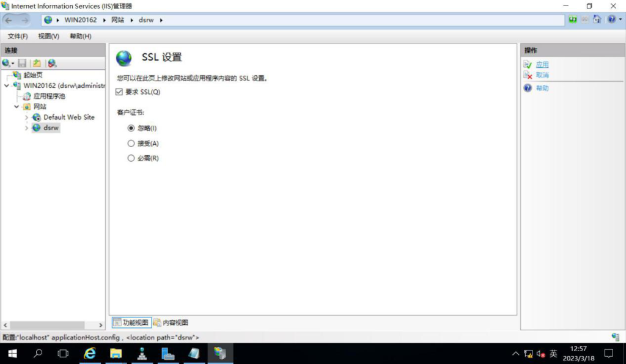This screenshot has height=364, width=626.
Task: Click the grayed-out stop icon beside refresh
Action: 585,20
